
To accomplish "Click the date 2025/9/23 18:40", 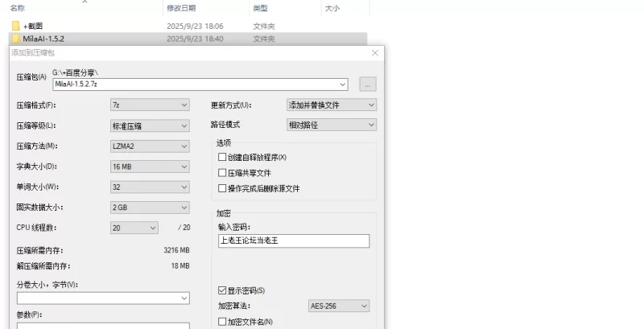I will tap(195, 39).
